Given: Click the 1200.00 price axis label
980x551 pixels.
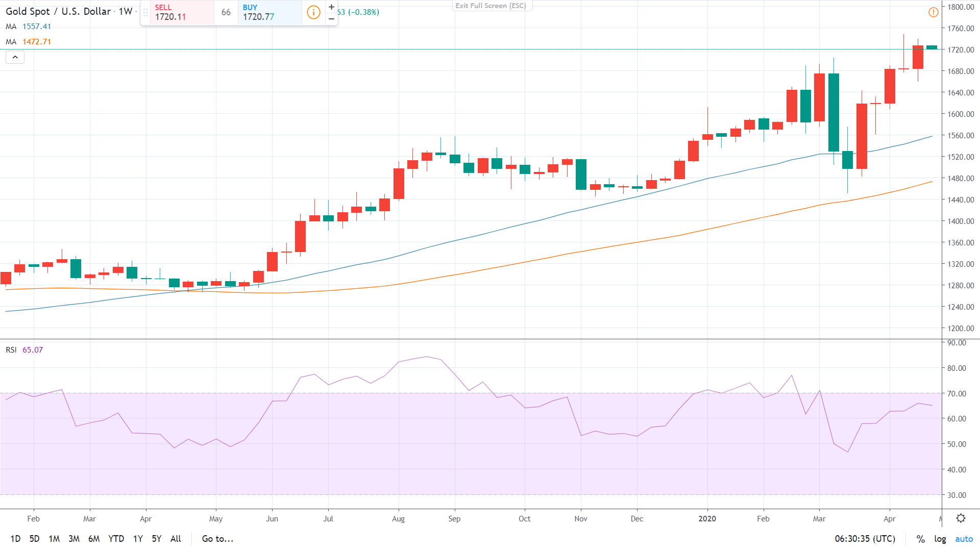Looking at the screenshot, I should coord(961,329).
